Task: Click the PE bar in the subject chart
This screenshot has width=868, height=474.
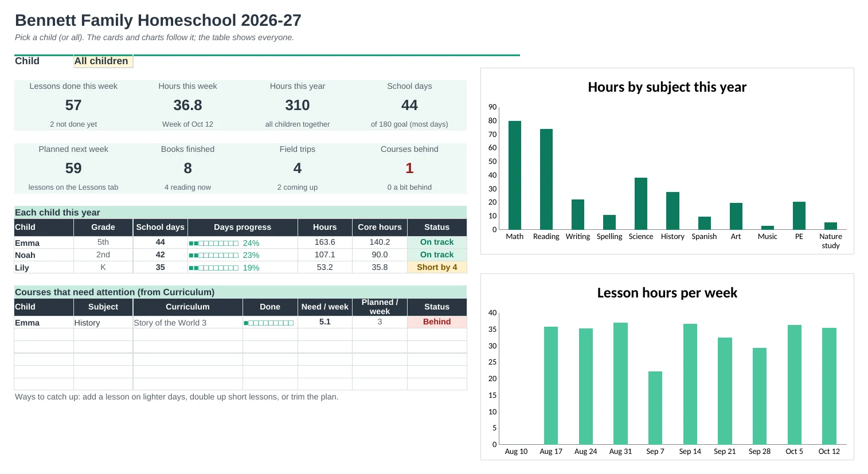Action: pyautogui.click(x=799, y=216)
